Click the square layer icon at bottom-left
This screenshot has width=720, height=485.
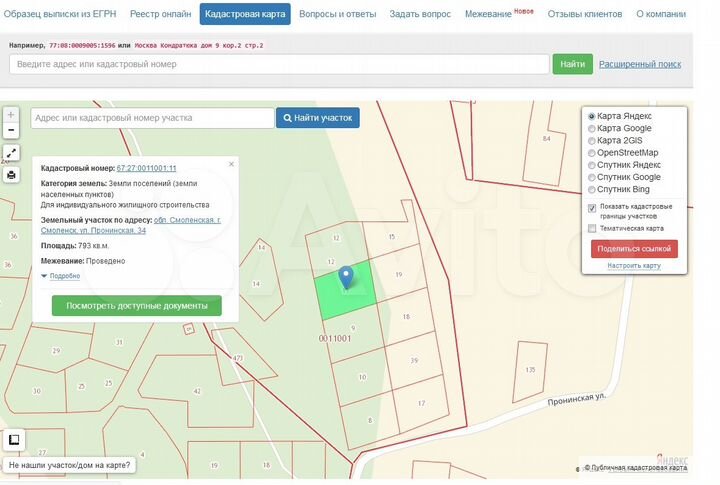click(x=15, y=439)
